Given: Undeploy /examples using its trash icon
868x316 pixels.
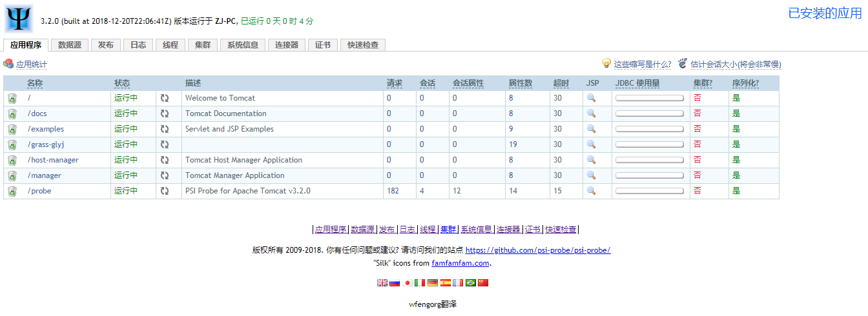Looking at the screenshot, I should (12, 129).
